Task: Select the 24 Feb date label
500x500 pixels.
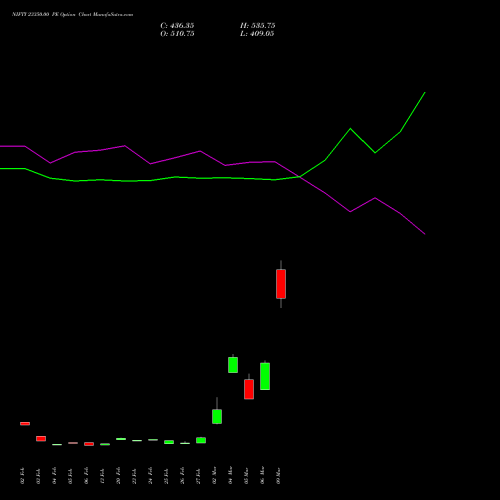Action: click(x=150, y=476)
